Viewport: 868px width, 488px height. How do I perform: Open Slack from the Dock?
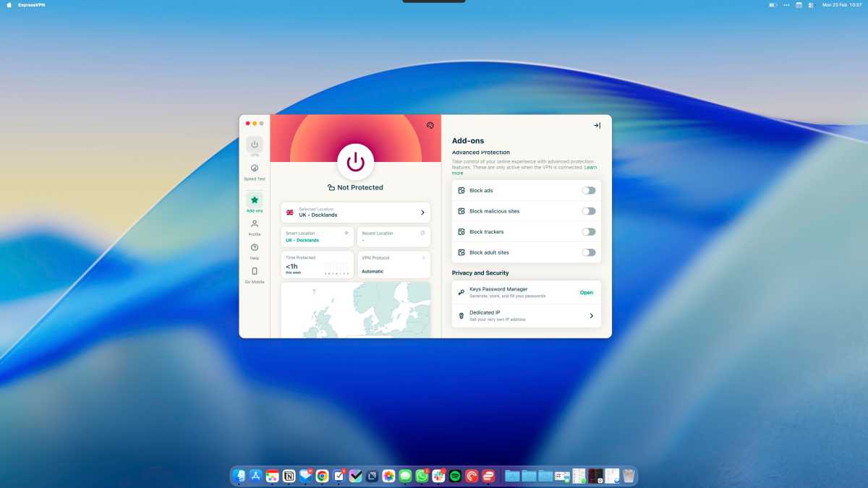[x=438, y=476]
